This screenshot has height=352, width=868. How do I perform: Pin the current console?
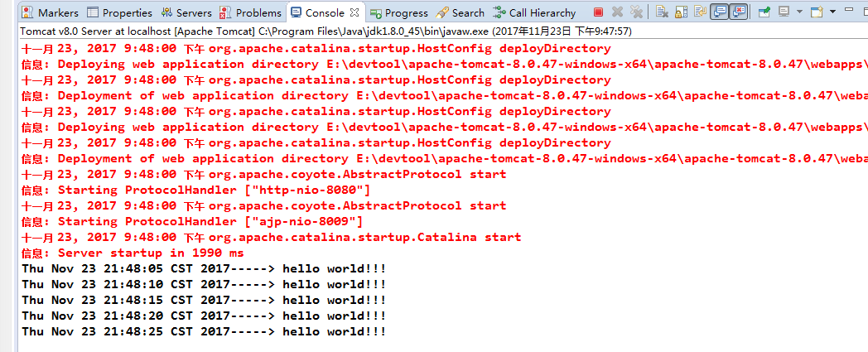[x=764, y=12]
